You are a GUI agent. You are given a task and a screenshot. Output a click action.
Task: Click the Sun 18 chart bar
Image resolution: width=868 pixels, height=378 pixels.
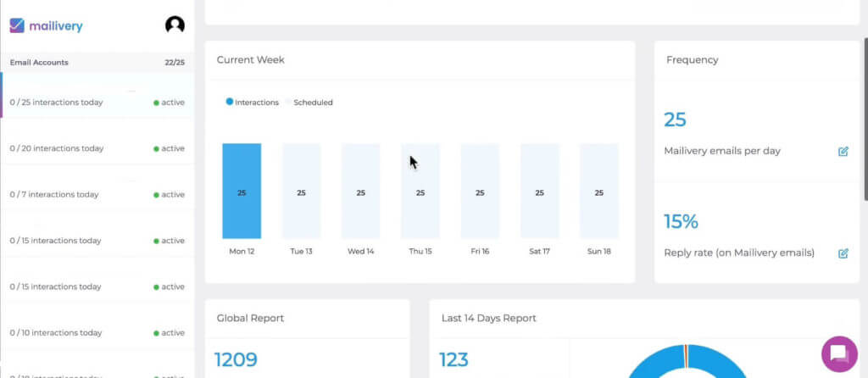coord(598,192)
